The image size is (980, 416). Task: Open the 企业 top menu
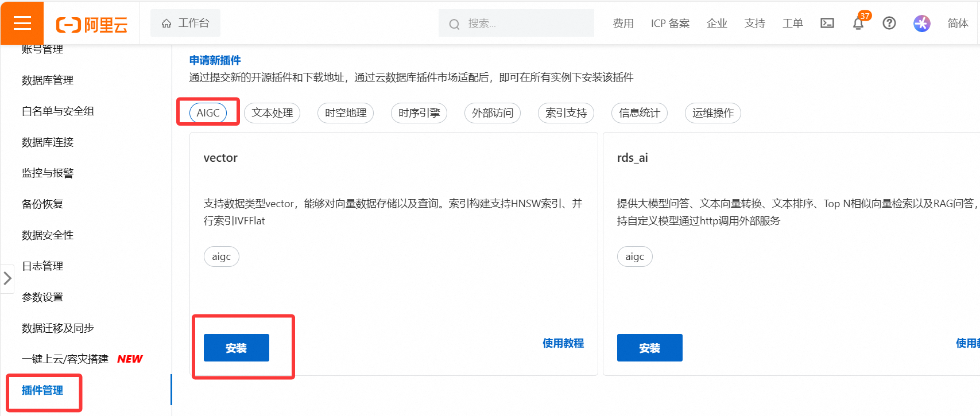pyautogui.click(x=717, y=24)
